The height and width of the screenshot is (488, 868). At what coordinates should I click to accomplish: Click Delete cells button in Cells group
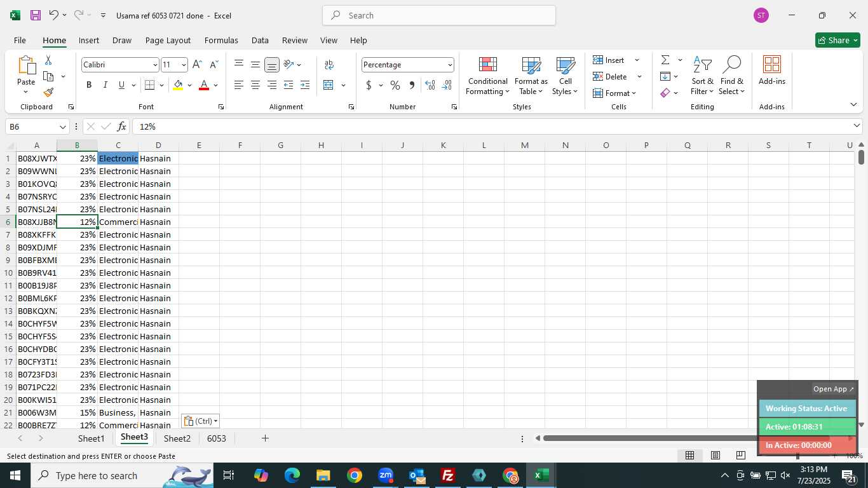(x=611, y=76)
